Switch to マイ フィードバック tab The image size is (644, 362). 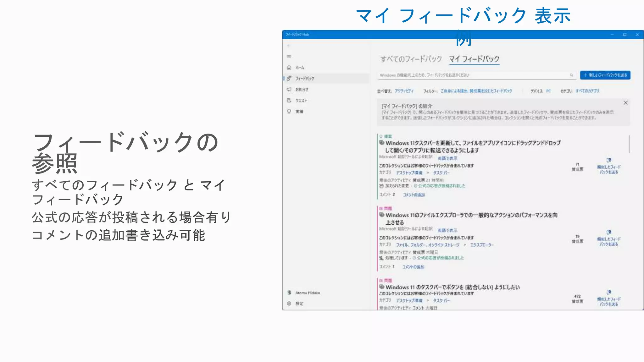(474, 59)
